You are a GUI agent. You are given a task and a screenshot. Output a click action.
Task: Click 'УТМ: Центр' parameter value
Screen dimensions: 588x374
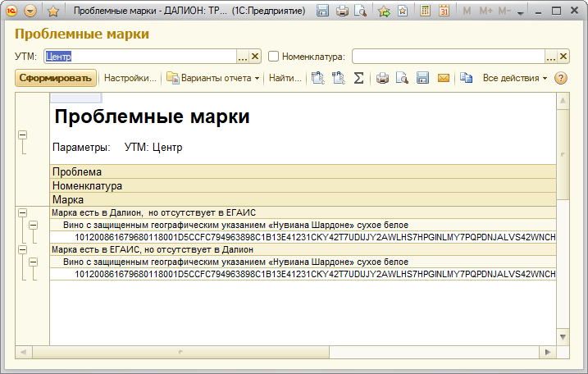[153, 147]
